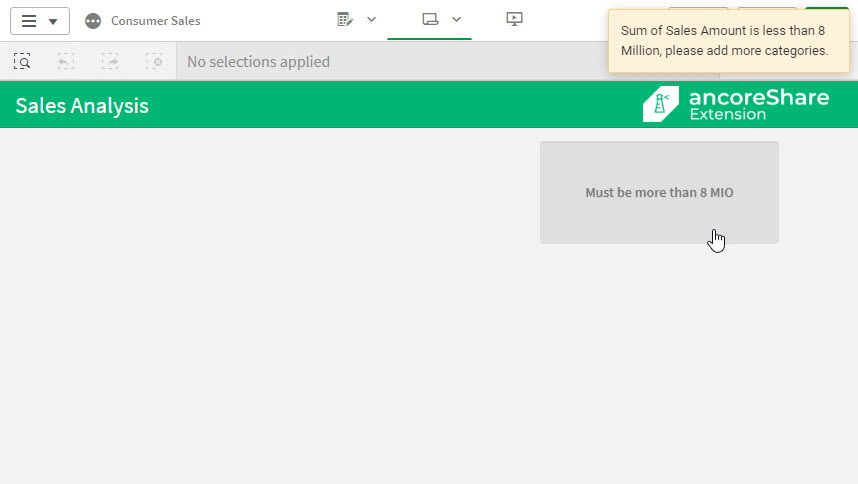Click the Clear all selections icon

pos(154,61)
